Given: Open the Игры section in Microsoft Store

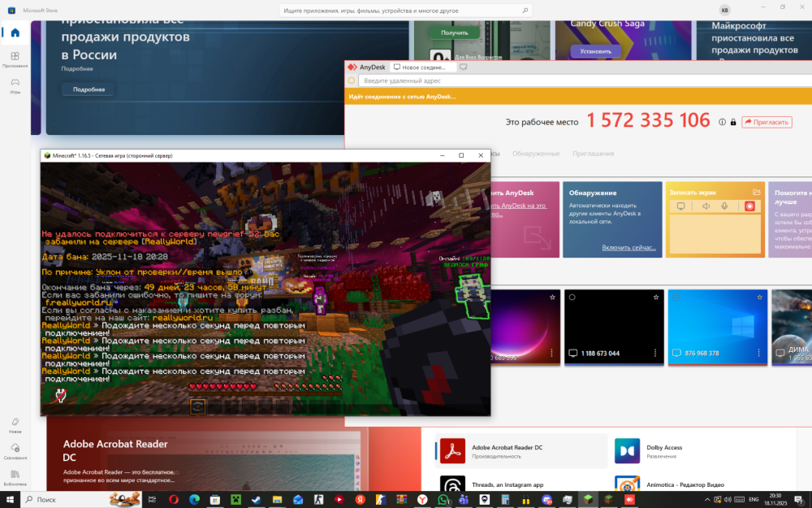Looking at the screenshot, I should point(15,85).
